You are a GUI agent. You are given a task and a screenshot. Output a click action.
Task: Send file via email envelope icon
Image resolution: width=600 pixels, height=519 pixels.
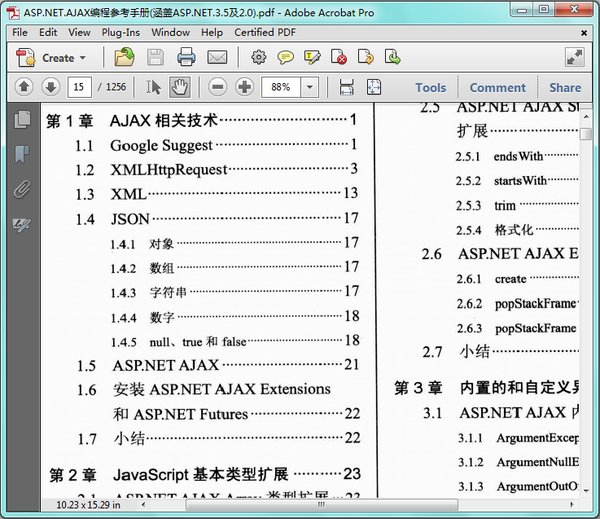pos(217,57)
